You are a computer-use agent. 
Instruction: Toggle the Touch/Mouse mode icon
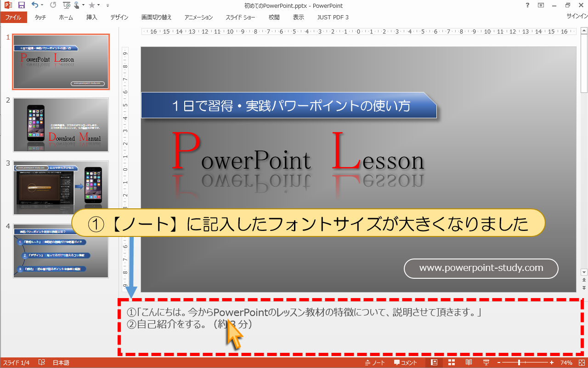click(x=76, y=6)
